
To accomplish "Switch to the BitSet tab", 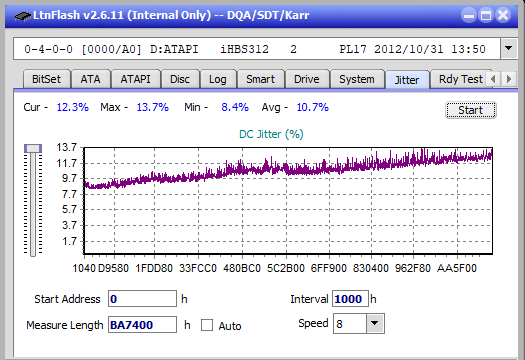I will 47,79.
